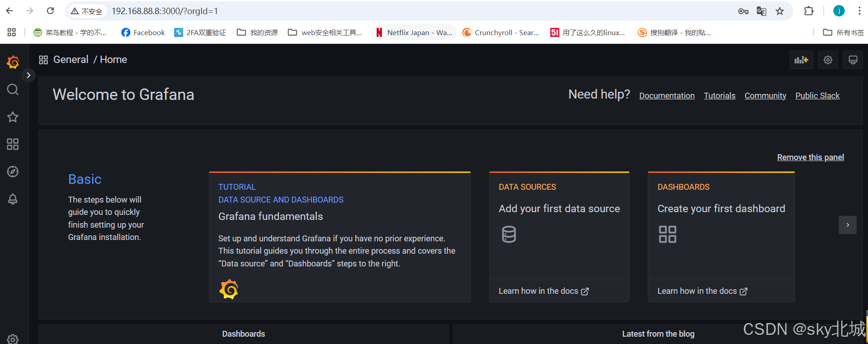Open Configuration gear at sidebar bottom
The image size is (868, 344).
pyautogui.click(x=13, y=339)
